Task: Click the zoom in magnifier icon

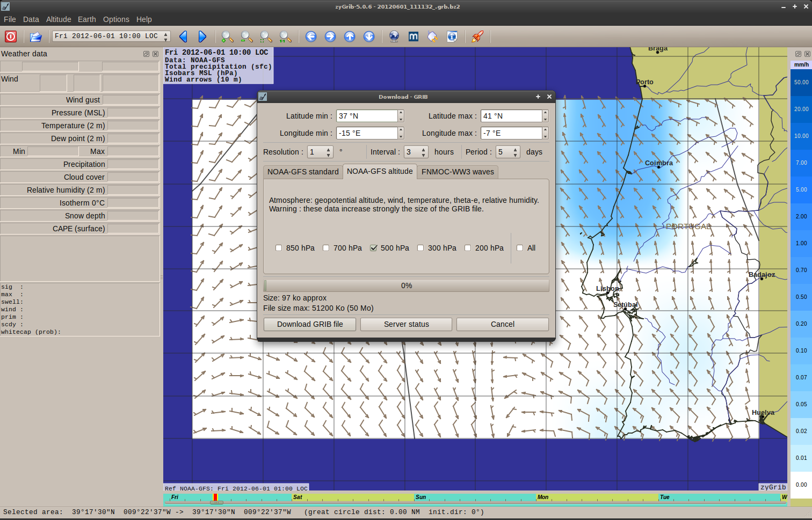Action: click(227, 36)
